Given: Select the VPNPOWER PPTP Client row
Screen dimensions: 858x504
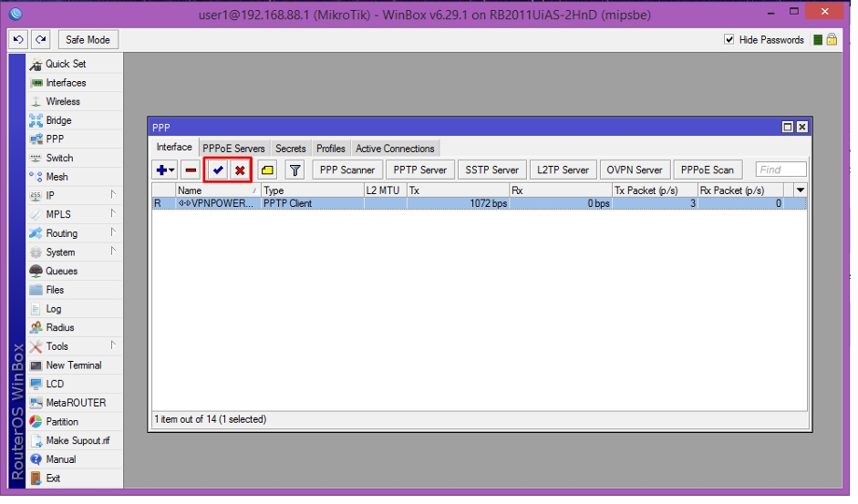Looking at the screenshot, I should [x=480, y=204].
